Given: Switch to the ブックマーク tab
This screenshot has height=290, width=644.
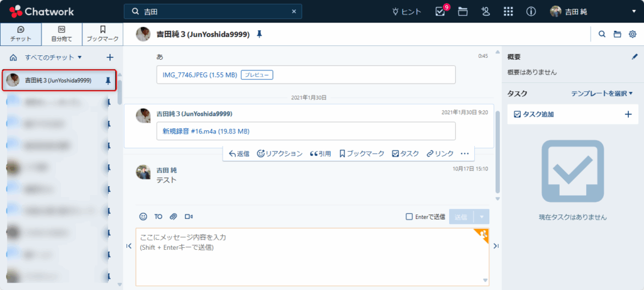Looking at the screenshot, I should click(103, 34).
